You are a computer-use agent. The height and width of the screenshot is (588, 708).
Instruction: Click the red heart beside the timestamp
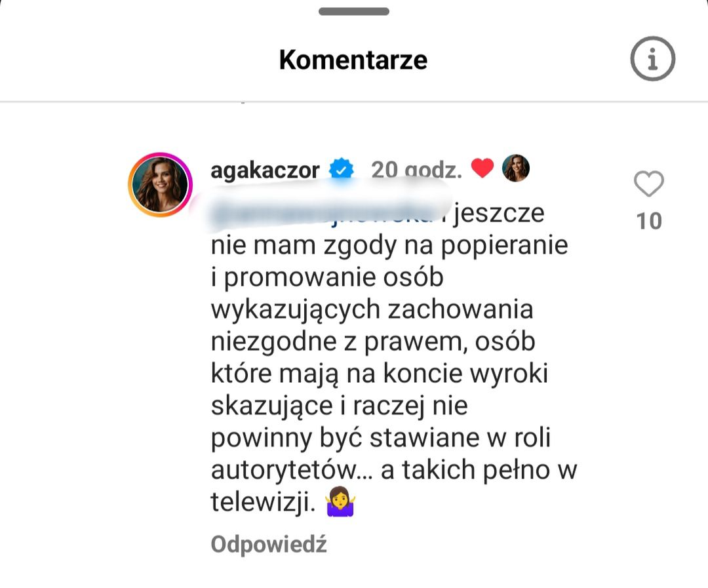pos(482,169)
